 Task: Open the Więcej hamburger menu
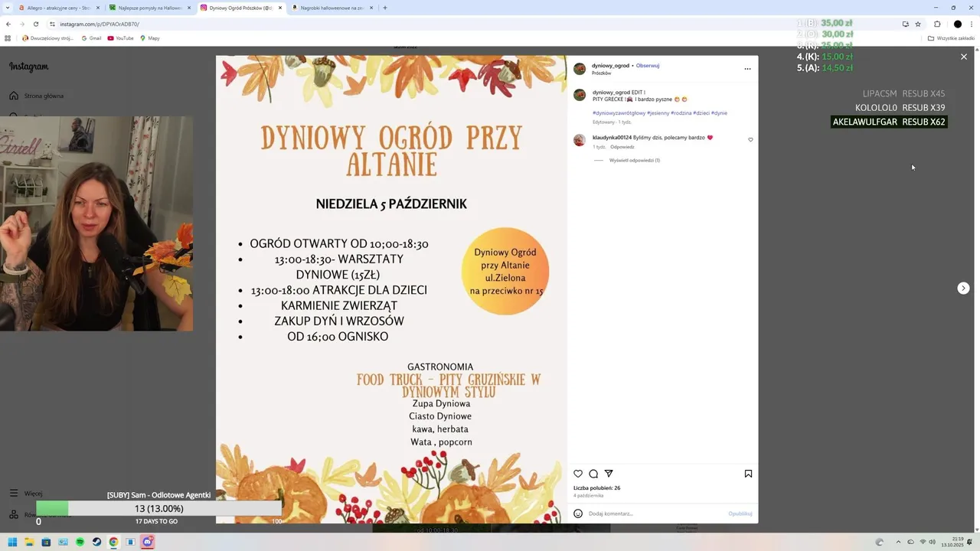14,494
